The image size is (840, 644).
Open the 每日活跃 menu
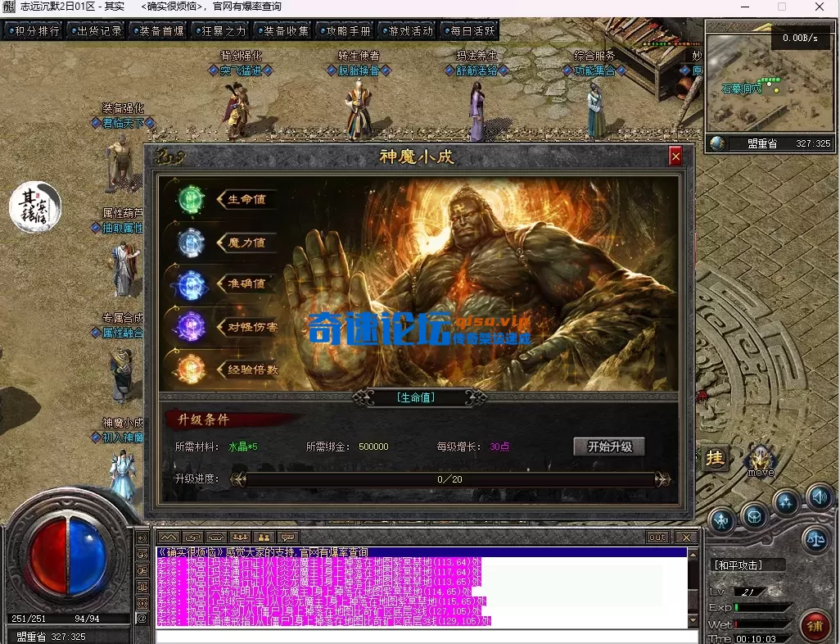pyautogui.click(x=469, y=31)
